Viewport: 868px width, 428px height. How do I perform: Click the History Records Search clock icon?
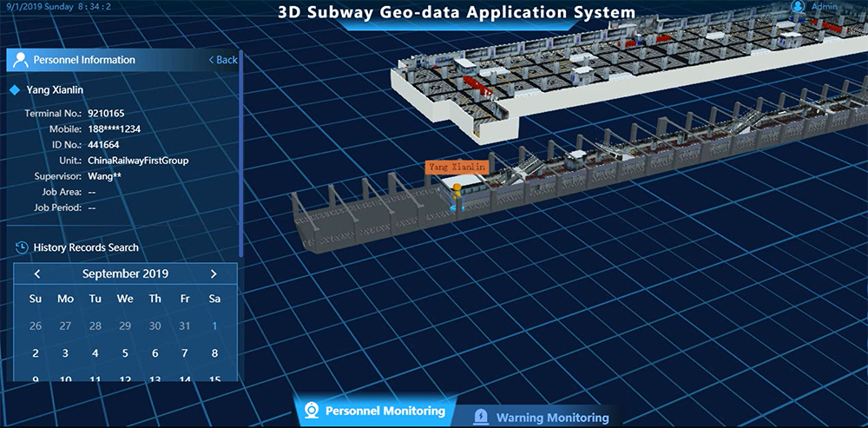pyautogui.click(x=22, y=247)
